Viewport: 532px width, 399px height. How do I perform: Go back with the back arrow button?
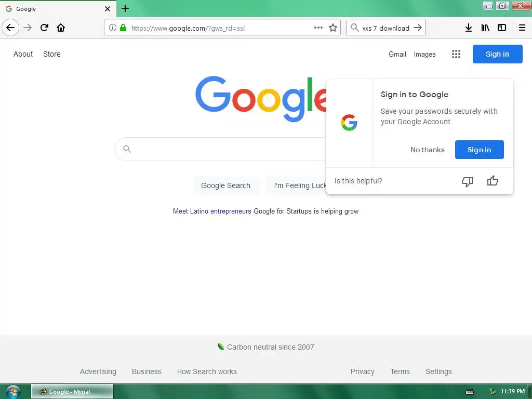point(10,28)
